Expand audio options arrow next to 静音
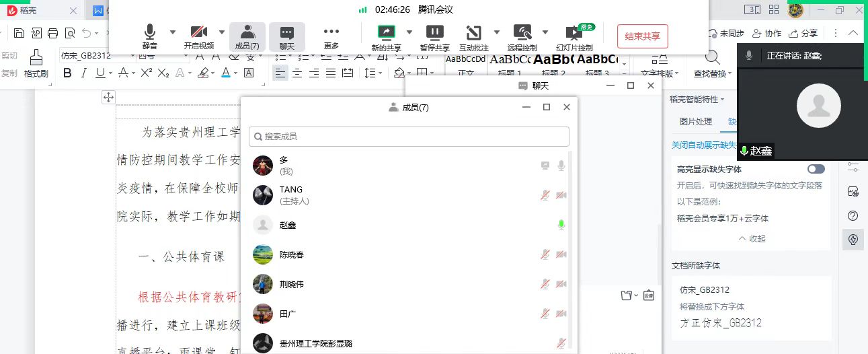Viewport: 868px width, 354px height. [172, 32]
